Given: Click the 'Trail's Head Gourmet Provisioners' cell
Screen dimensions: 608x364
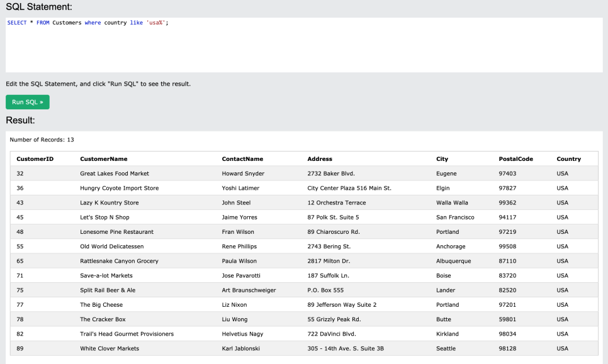Looking at the screenshot, I should click(127, 334).
